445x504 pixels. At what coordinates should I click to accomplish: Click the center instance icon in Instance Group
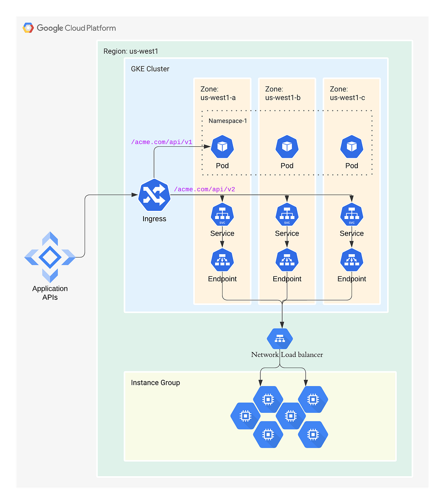click(x=291, y=415)
